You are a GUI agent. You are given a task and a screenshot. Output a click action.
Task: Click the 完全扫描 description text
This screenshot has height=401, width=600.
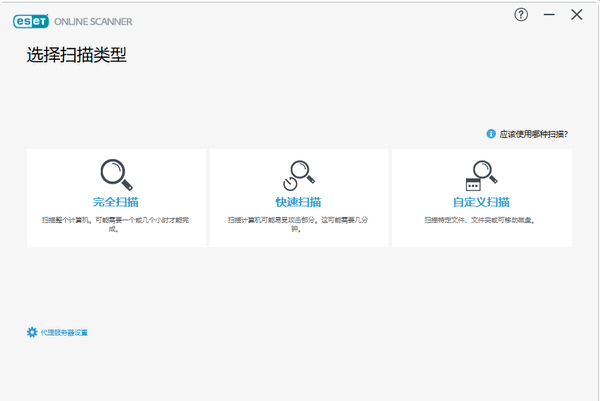(115, 224)
